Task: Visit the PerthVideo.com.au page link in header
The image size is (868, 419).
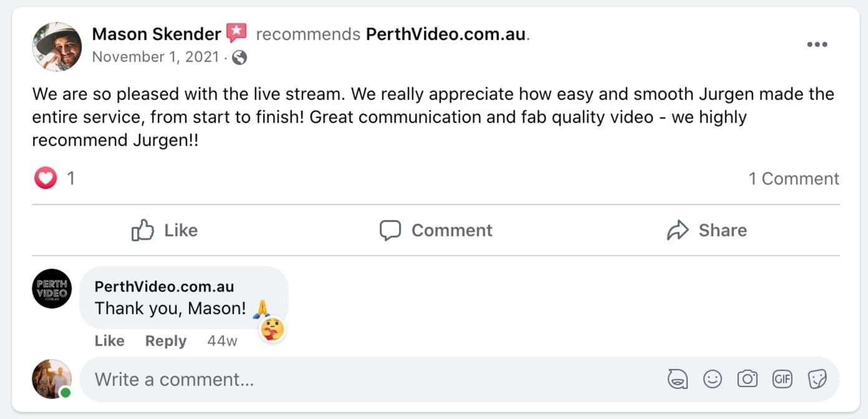Action: [446, 34]
